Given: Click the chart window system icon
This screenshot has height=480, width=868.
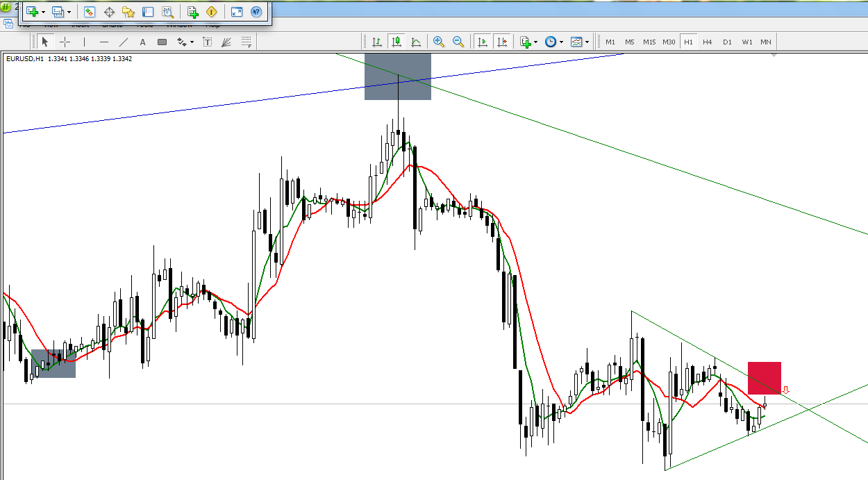Looking at the screenshot, I should tap(8, 24).
